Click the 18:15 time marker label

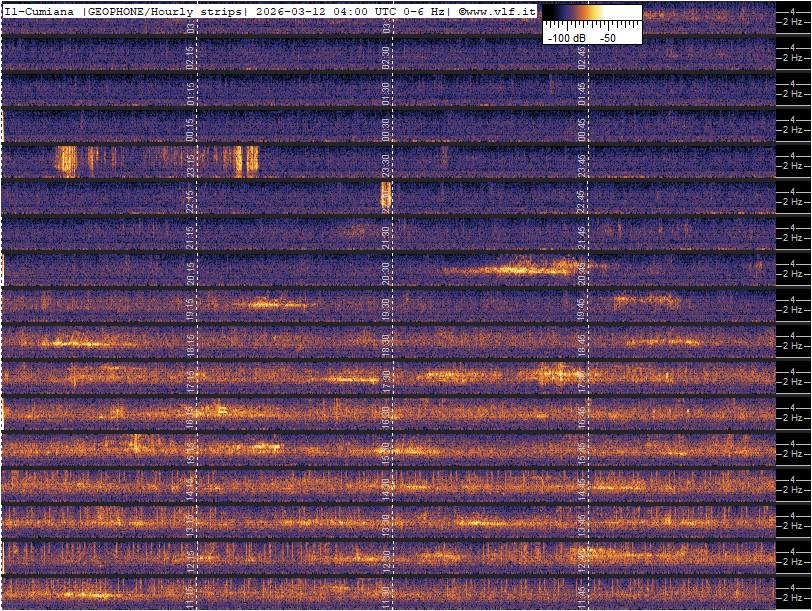[x=191, y=342]
